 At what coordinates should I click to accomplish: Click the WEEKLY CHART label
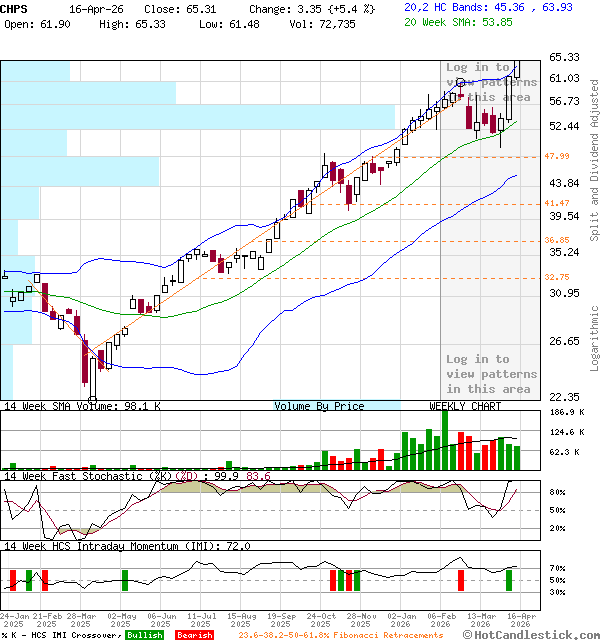click(x=465, y=406)
